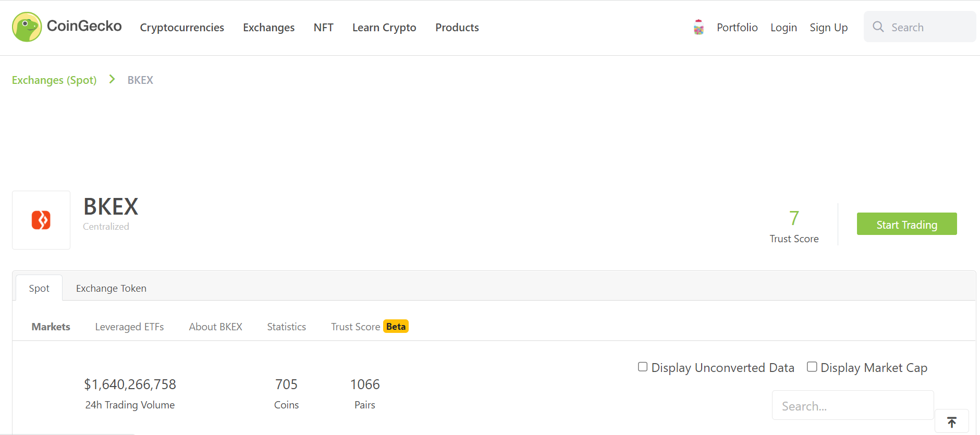Open the Cryptocurrencies menu
980x435 pixels.
click(x=182, y=28)
